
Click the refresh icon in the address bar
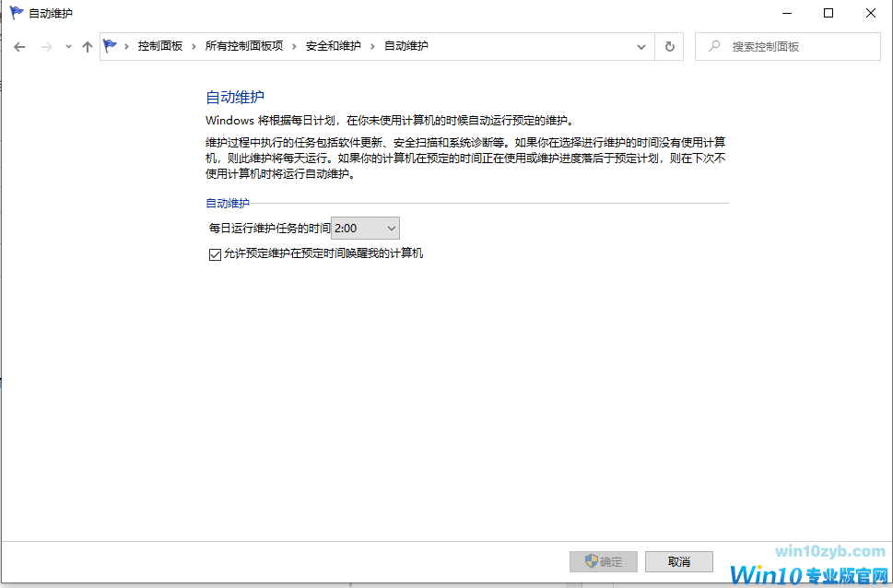point(669,45)
